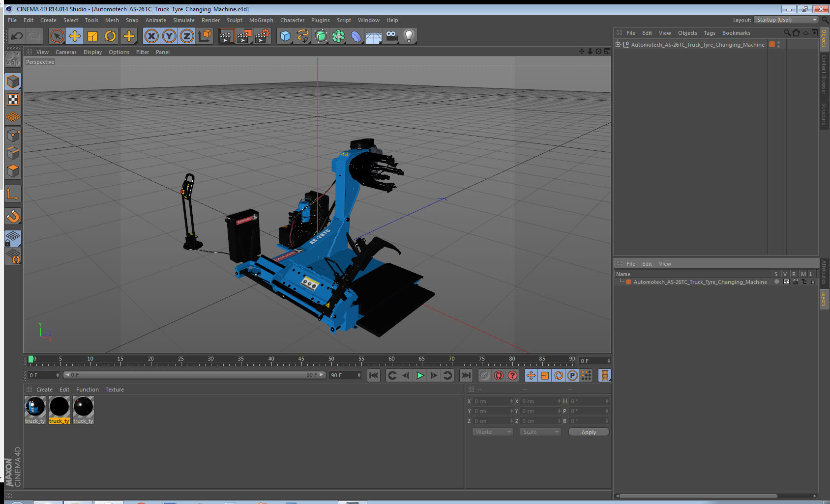Viewport: 830px width, 504px height.
Task: Click the frame range slider bar
Action: tap(194, 375)
